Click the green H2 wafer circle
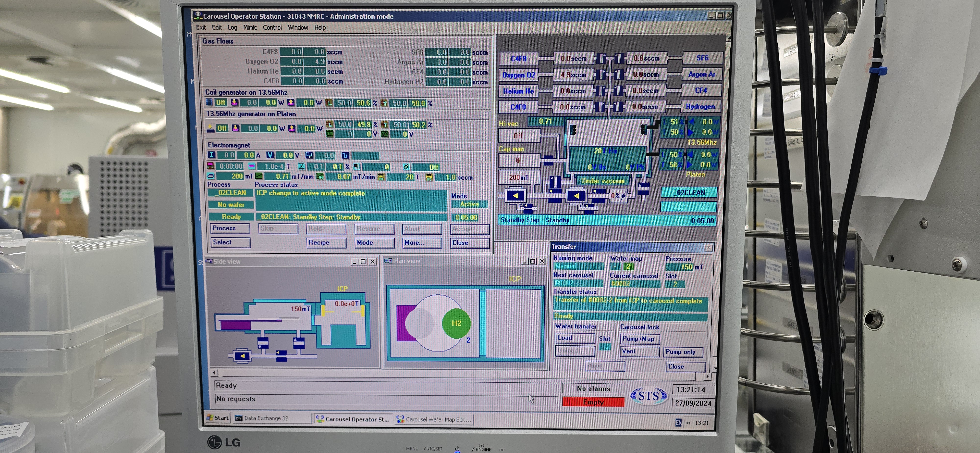The height and width of the screenshot is (453, 980). 456,323
